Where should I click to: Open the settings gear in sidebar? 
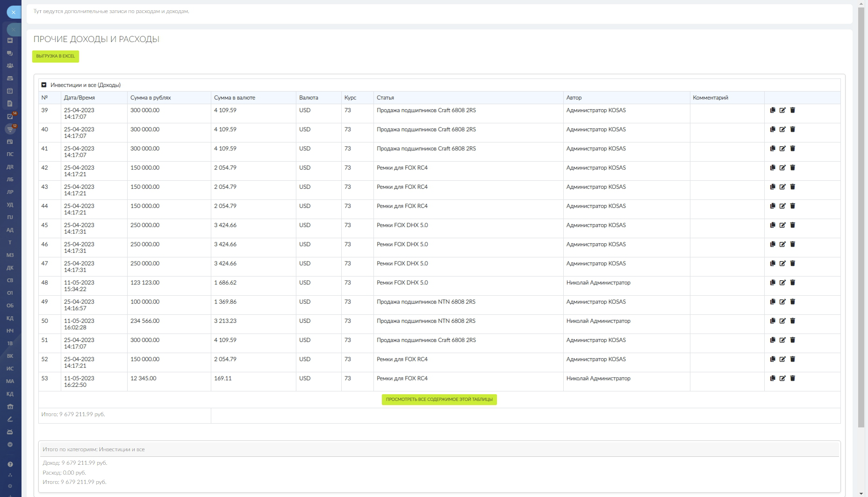(10, 486)
